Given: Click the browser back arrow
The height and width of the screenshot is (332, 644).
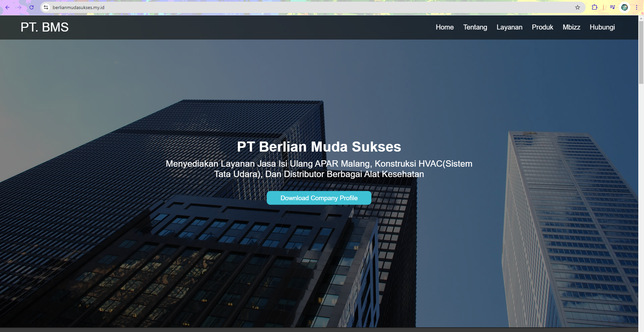Looking at the screenshot, I should pos(7,7).
